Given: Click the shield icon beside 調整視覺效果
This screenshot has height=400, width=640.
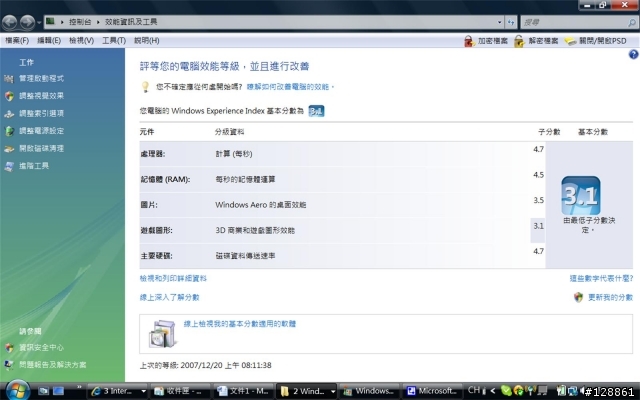Looking at the screenshot, I should tap(9, 96).
